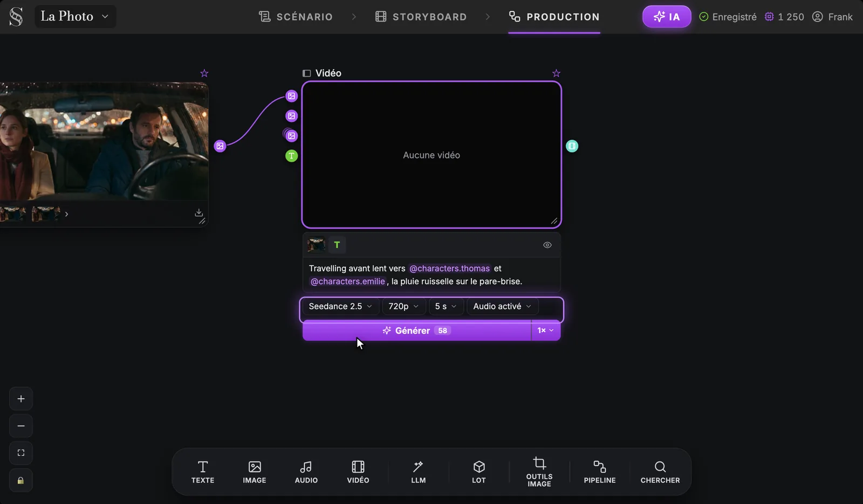Viewport: 863px width, 504px height.
Task: Click the teal video output port
Action: coord(572,146)
